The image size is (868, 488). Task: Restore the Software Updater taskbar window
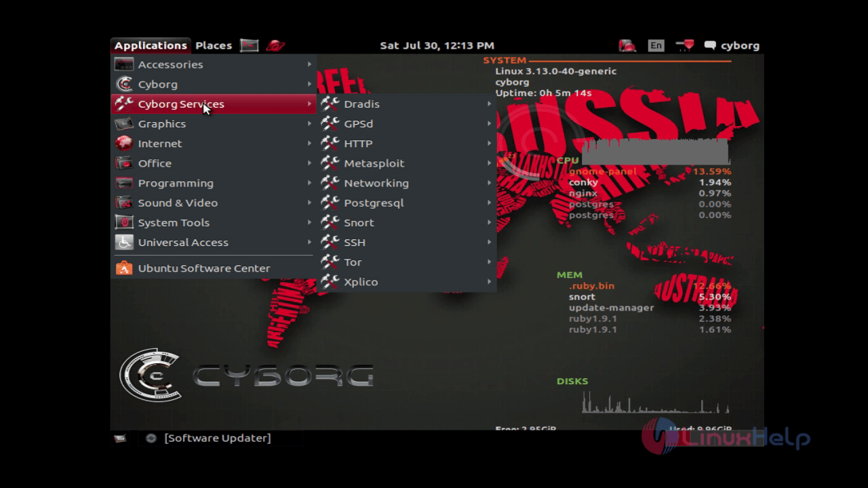point(209,438)
